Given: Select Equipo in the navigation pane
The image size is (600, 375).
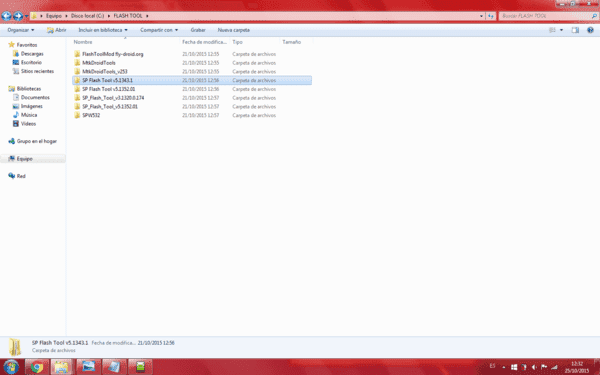Looking at the screenshot, I should pyautogui.click(x=24, y=158).
